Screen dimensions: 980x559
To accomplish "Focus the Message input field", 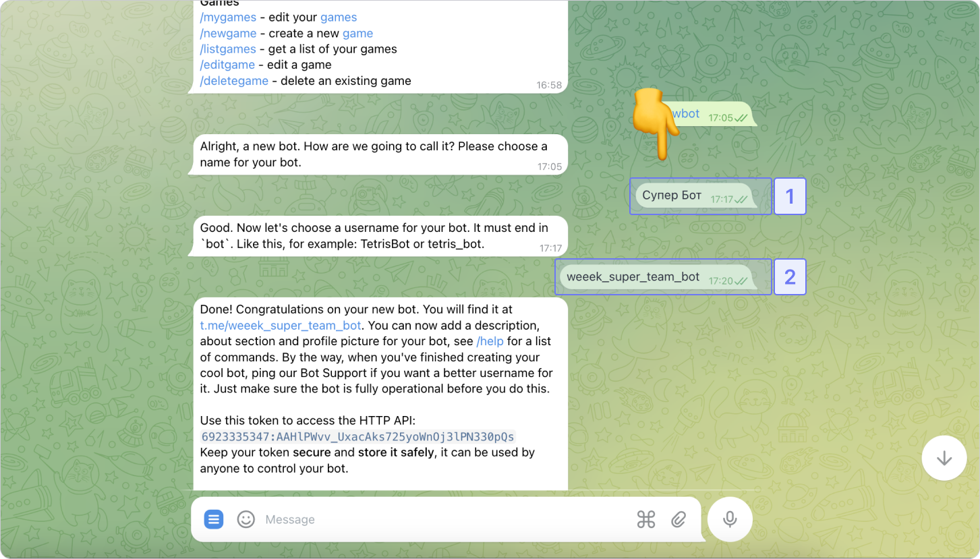I will [445, 519].
